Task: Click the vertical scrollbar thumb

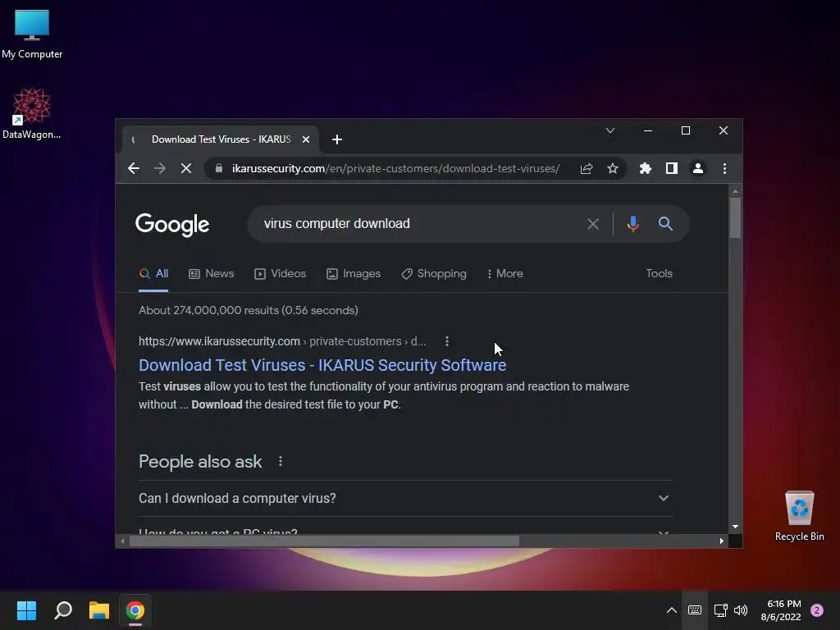Action: coord(735,218)
